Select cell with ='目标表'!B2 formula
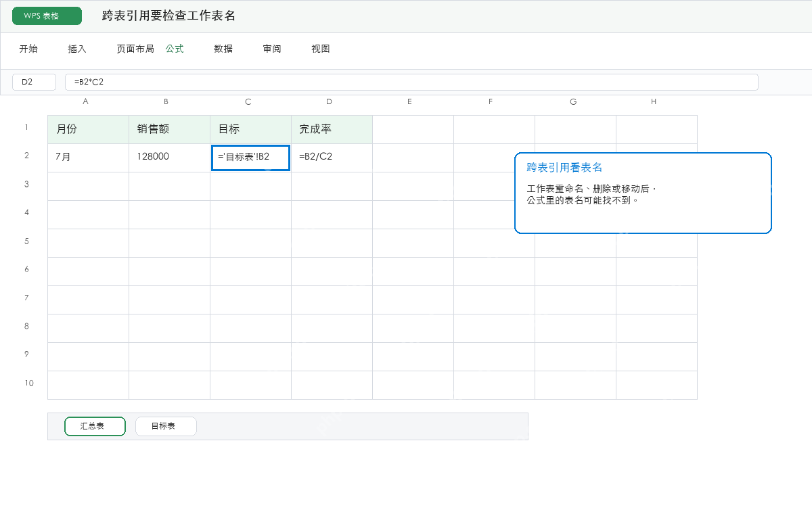Image resolution: width=812 pixels, height=514 pixels. (x=251, y=158)
